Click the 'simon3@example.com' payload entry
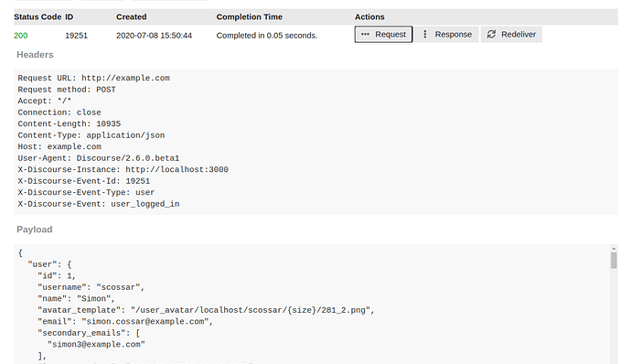The height and width of the screenshot is (364, 631). 96,345
